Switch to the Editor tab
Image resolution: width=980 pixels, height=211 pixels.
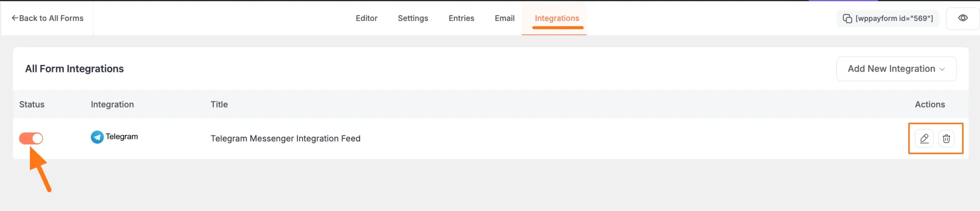click(x=366, y=18)
